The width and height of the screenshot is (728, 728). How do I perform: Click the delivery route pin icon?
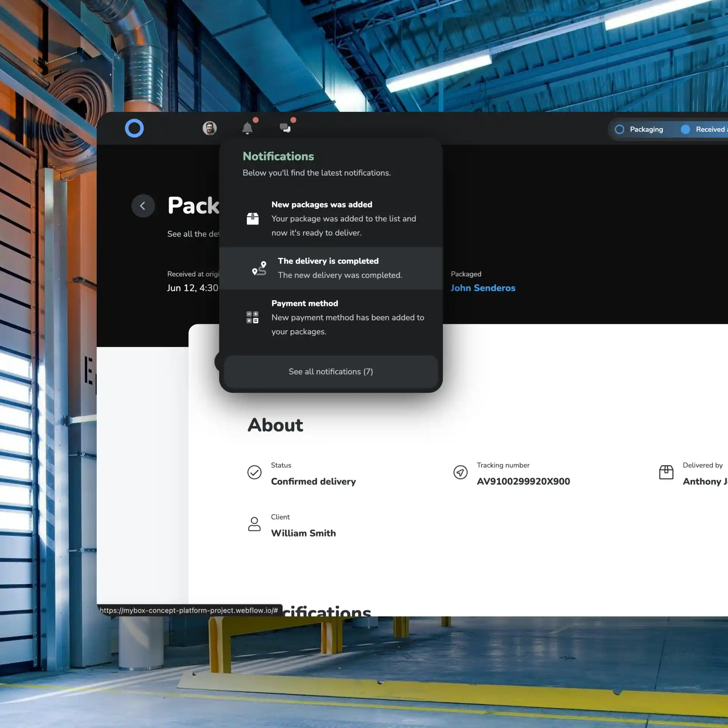coord(259,268)
